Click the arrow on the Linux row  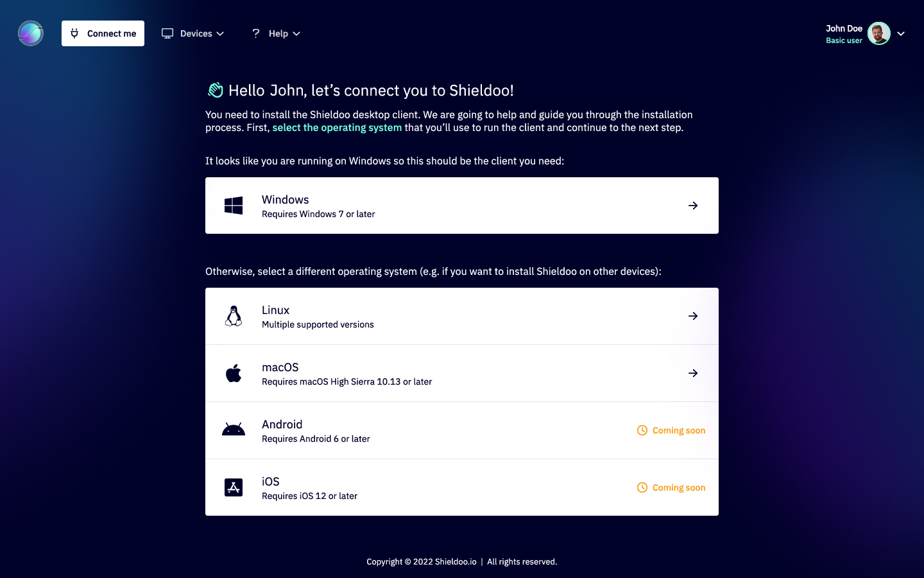click(693, 315)
